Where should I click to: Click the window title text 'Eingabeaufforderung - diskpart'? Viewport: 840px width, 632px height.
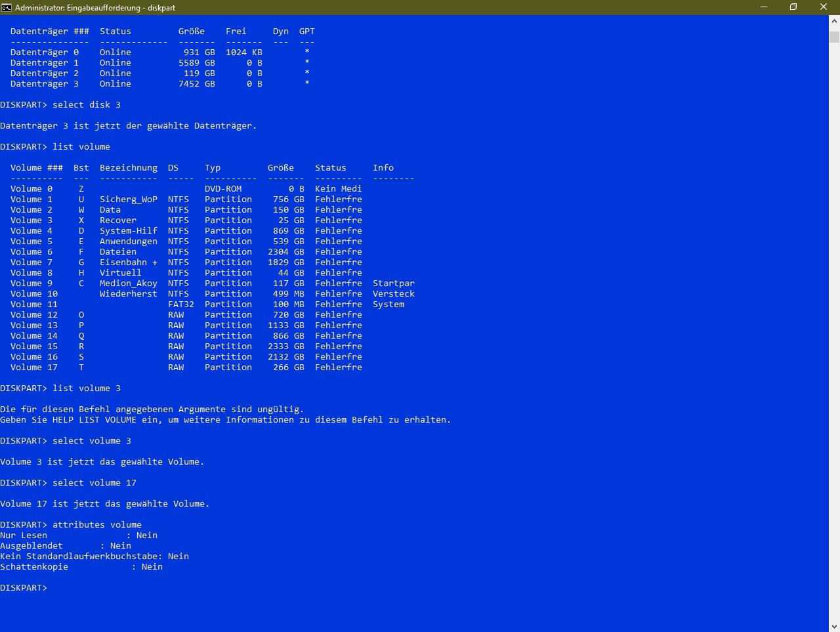[121, 8]
